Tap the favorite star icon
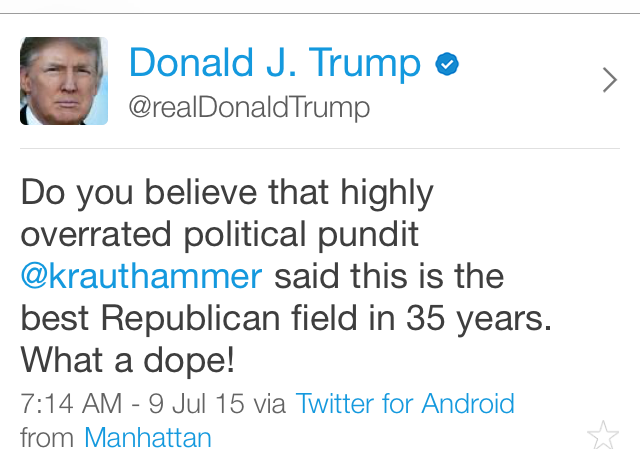 point(603,434)
